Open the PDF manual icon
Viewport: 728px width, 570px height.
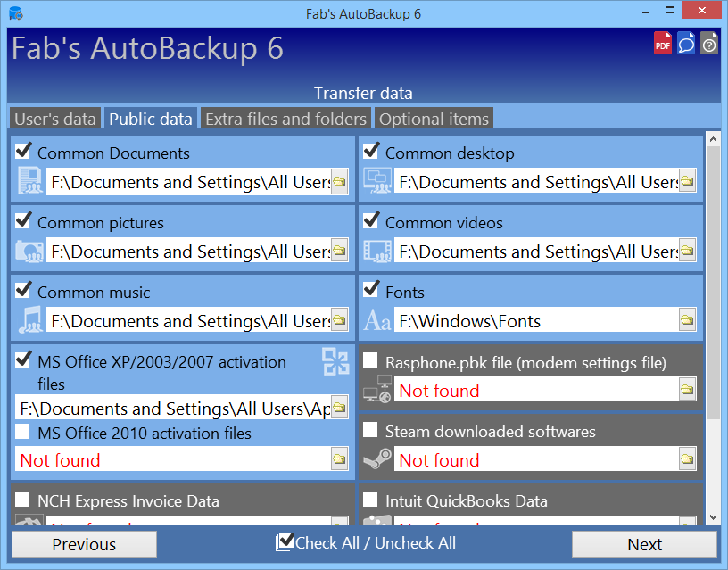(663, 43)
